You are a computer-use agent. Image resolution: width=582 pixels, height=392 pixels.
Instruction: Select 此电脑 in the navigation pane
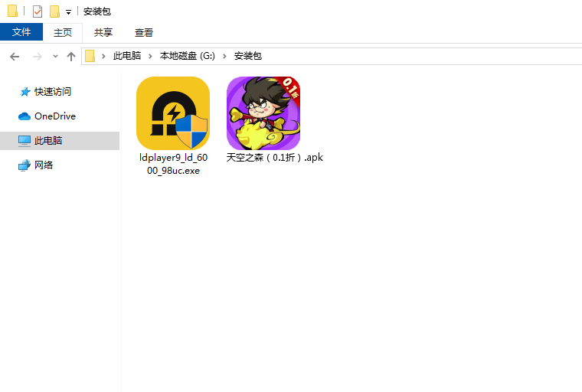[47, 141]
